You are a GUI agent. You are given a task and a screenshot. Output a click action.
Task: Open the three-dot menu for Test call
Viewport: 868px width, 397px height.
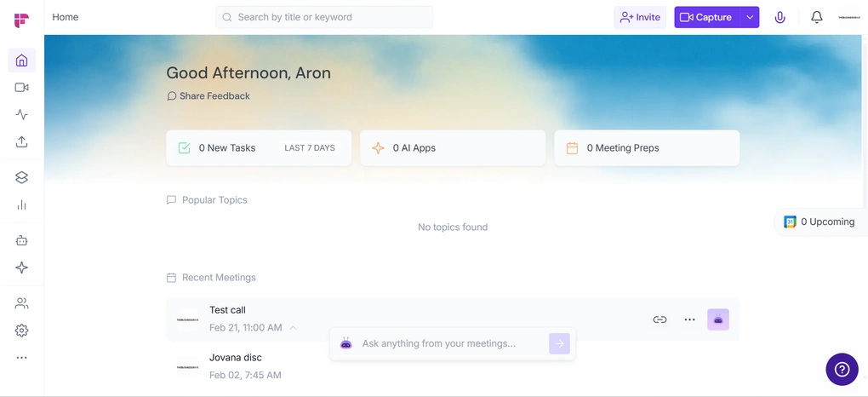pyautogui.click(x=689, y=319)
